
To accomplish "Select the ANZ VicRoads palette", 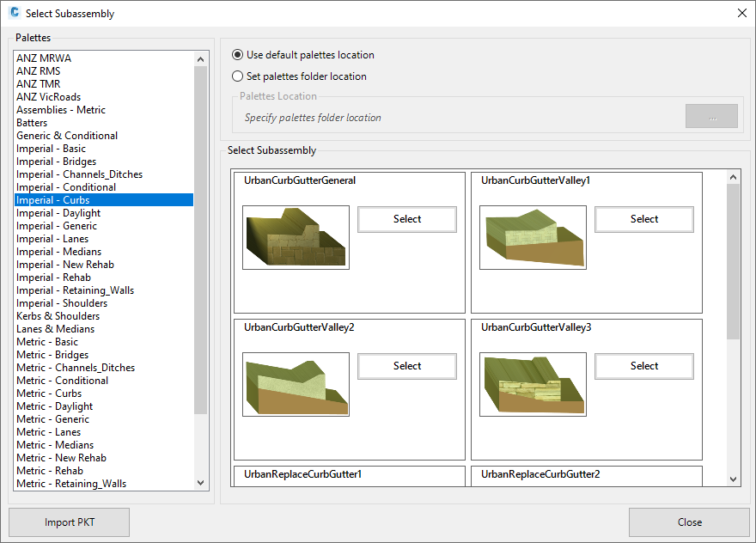I will click(104, 97).
